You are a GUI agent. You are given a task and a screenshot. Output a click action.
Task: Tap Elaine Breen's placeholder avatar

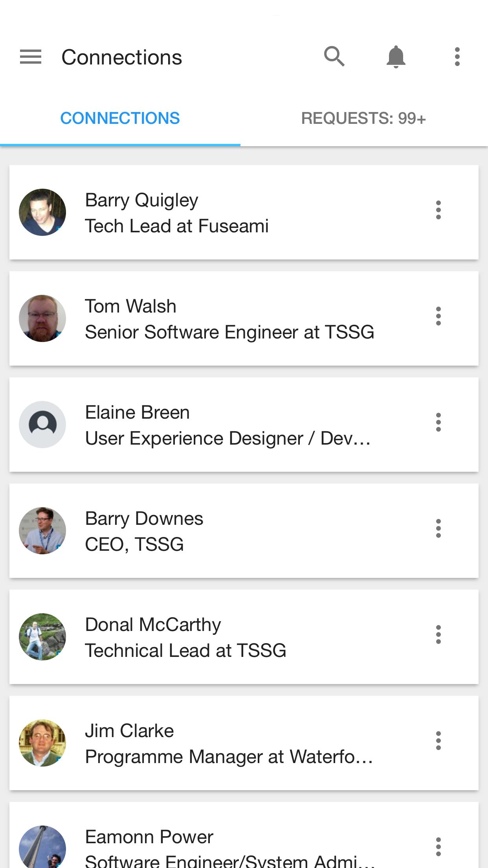[42, 425]
